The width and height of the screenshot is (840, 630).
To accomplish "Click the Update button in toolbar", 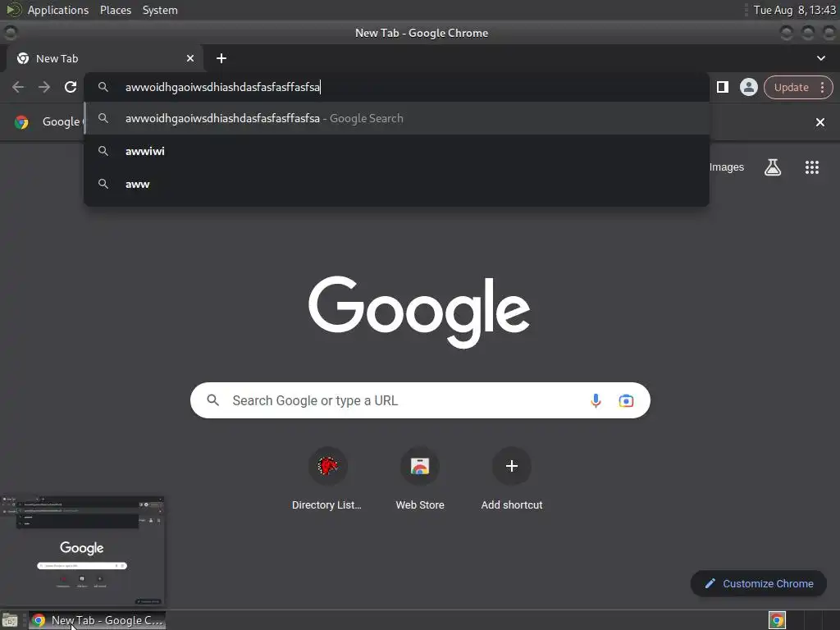I will [791, 87].
